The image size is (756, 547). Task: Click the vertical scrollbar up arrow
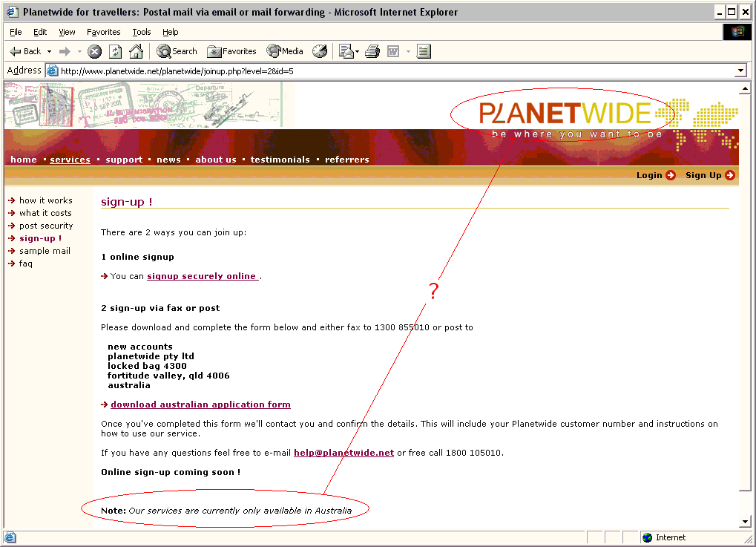click(745, 88)
